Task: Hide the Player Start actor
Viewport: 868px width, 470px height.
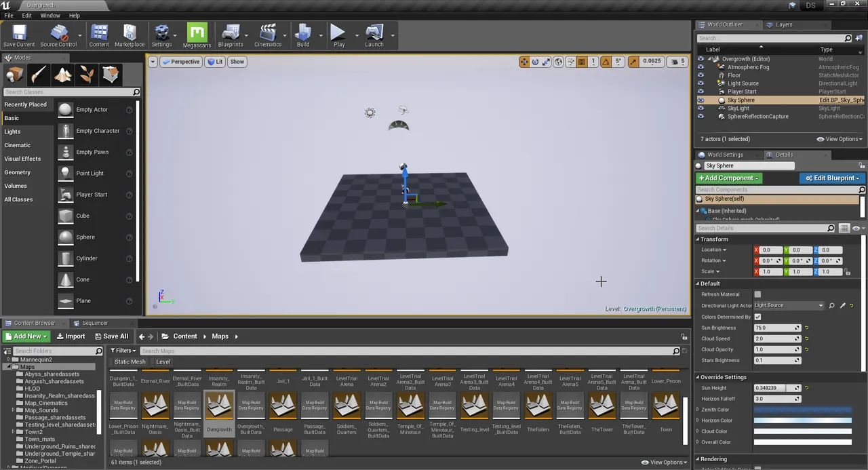Action: (x=701, y=92)
